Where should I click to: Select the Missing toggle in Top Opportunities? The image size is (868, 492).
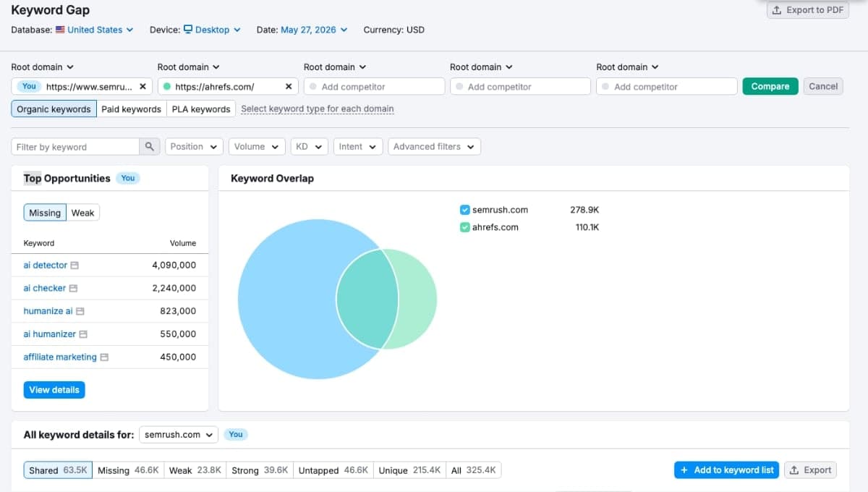pos(45,213)
